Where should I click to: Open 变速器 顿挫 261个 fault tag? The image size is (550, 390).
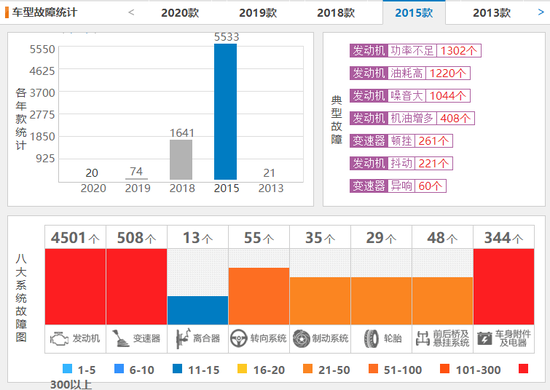pos(401,141)
